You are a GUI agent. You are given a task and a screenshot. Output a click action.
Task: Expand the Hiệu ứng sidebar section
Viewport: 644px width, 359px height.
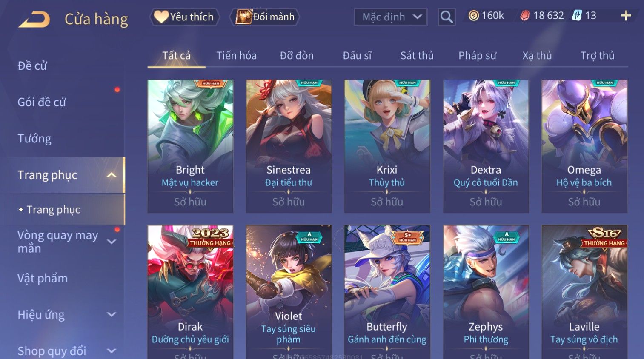tap(112, 315)
